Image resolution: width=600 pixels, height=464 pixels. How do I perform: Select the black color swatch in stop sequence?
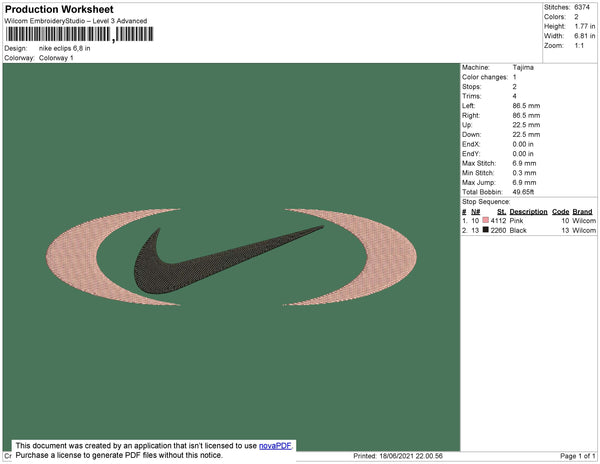click(486, 230)
